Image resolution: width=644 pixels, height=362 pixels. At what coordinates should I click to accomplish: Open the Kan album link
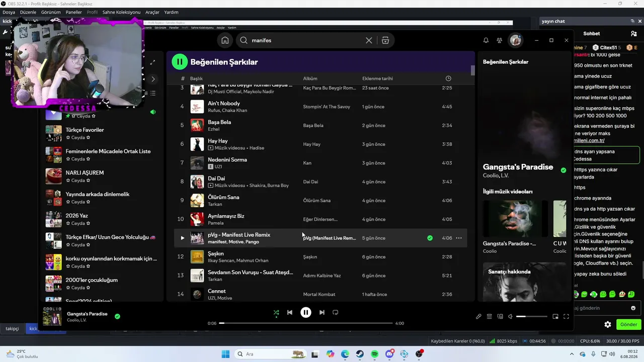tap(307, 163)
